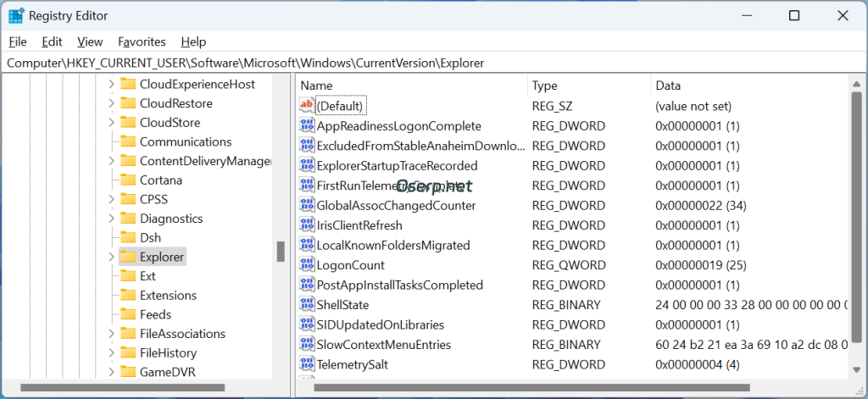Click the (Default) string value icon

pos(306,105)
